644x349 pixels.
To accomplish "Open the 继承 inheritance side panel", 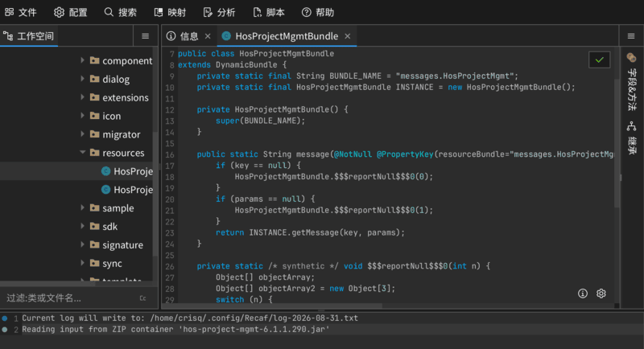I will pyautogui.click(x=632, y=138).
